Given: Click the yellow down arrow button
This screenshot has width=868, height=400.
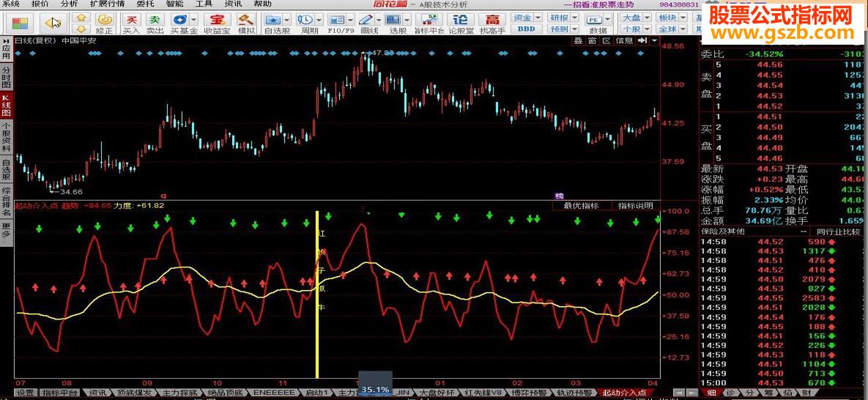Looking at the screenshot, I should click(x=81, y=29).
